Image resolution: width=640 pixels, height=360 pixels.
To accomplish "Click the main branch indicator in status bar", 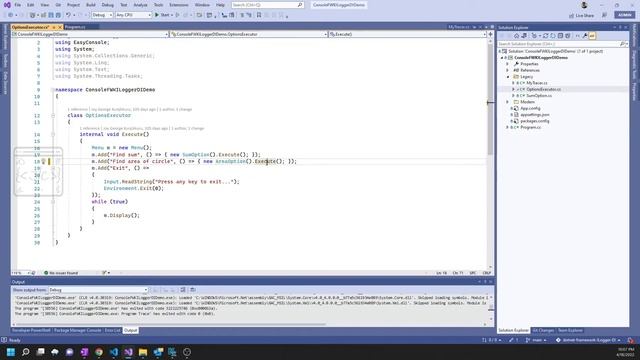I will (536, 340).
